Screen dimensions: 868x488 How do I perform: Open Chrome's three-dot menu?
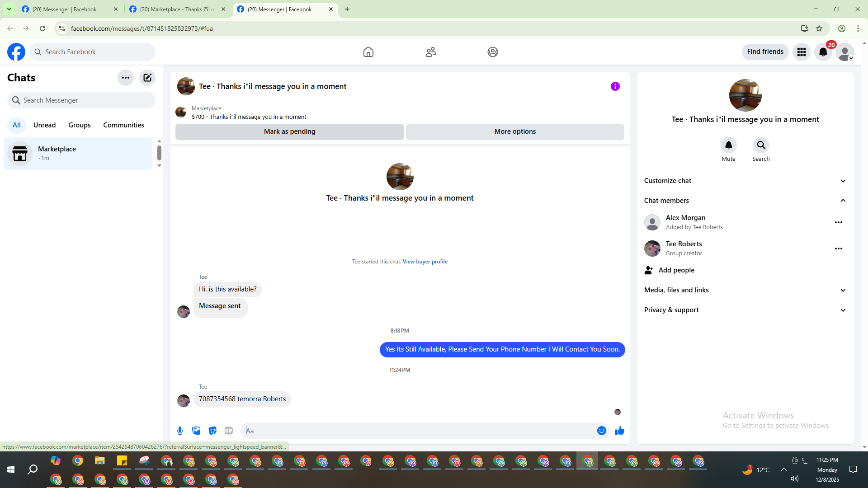click(x=858, y=28)
